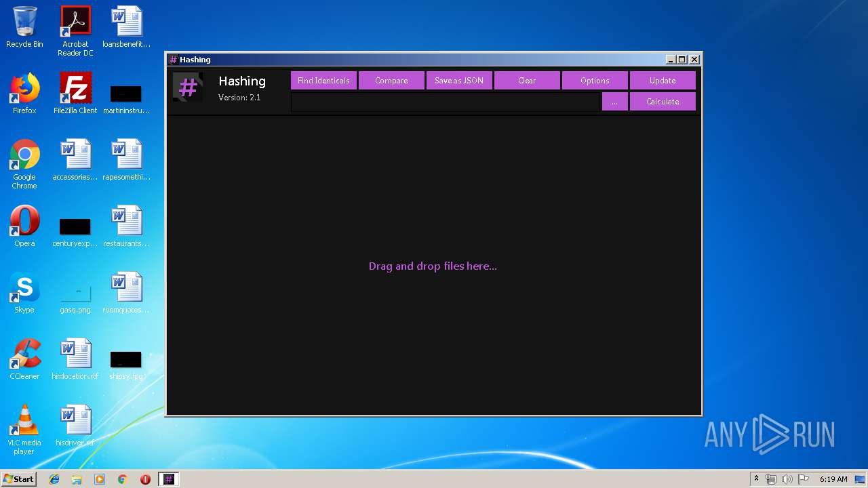Select the hisdriver.rtf document
Screen dimensions: 868x488
coord(75,426)
